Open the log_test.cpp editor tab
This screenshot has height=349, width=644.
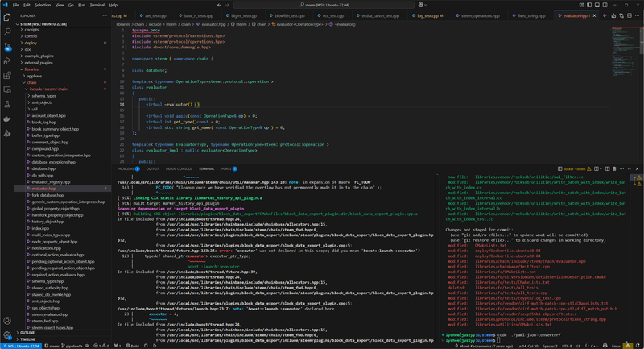tap(427, 15)
